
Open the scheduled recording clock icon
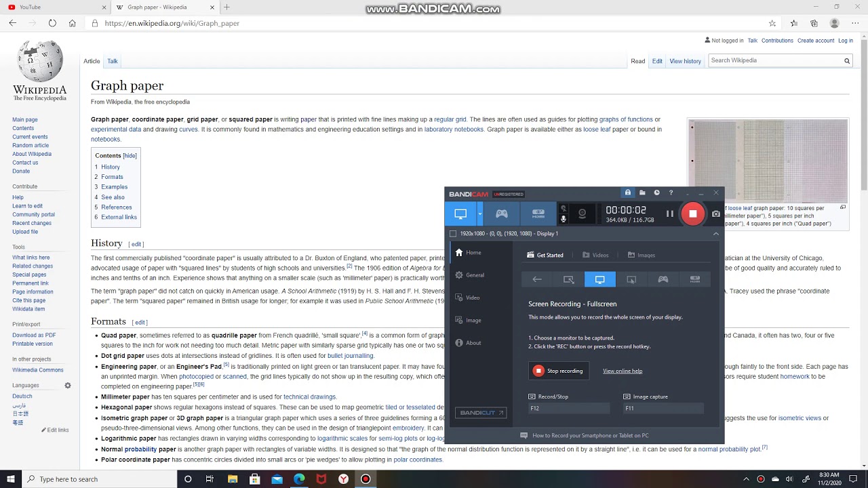[656, 193]
